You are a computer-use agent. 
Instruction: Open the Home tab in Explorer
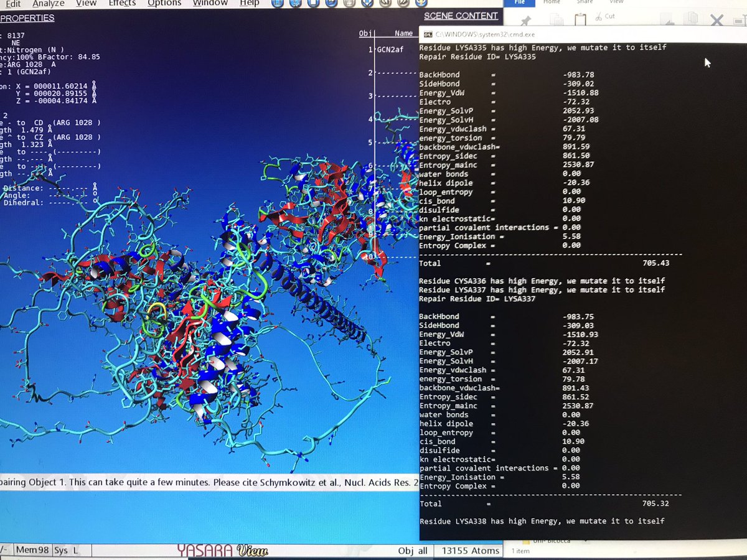coord(552,2)
